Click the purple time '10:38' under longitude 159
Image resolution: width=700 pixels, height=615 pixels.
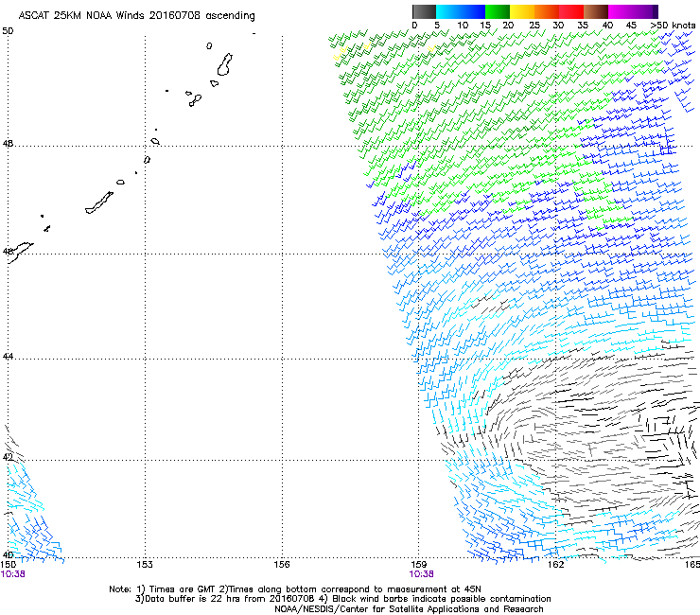[x=421, y=574]
